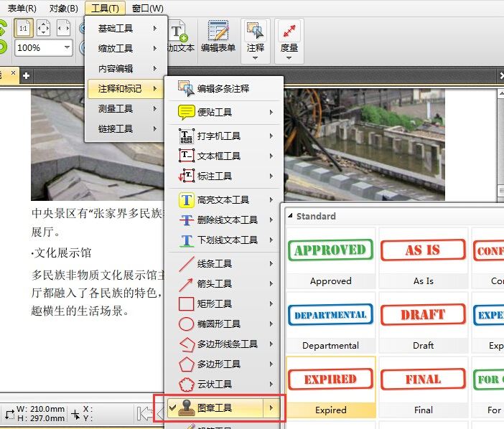Open the 内容编辑 submenu

point(126,68)
